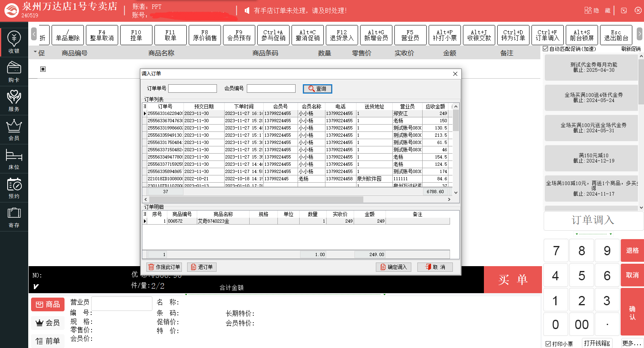This screenshot has height=348, width=644.
Task: Open the 寄存 deposit sidebar icon
Action: tap(14, 217)
